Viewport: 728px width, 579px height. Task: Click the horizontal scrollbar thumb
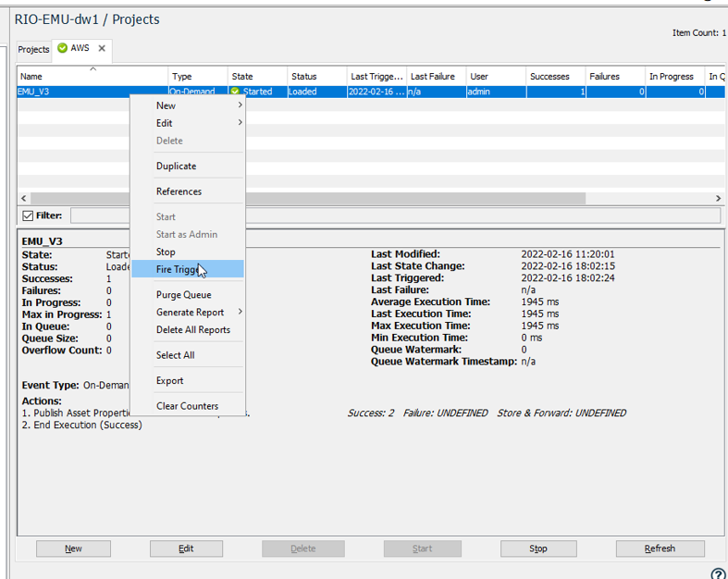(x=308, y=198)
